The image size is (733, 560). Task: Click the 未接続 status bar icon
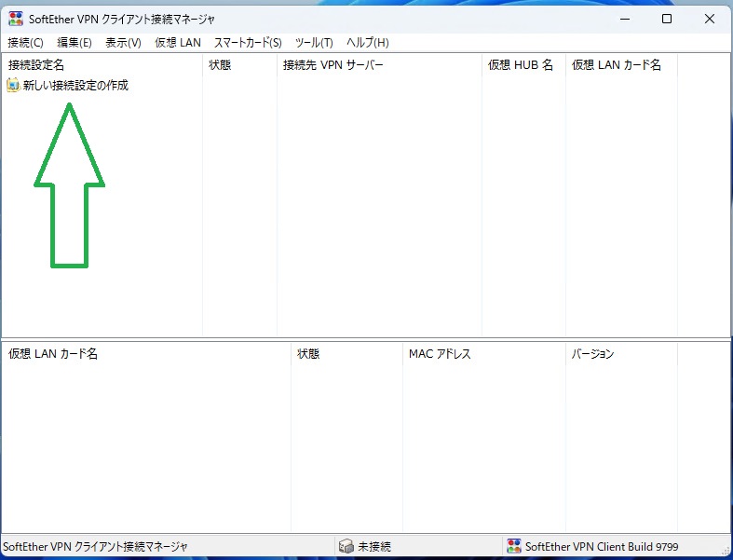[346, 546]
